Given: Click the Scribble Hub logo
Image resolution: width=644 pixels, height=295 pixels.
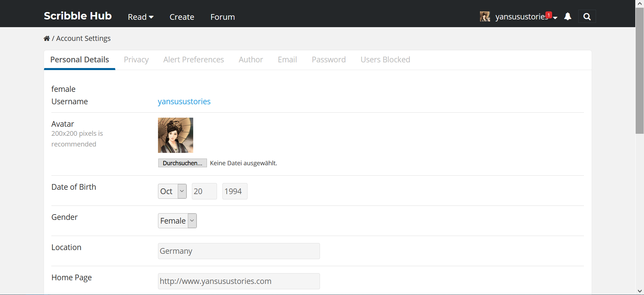Looking at the screenshot, I should (77, 16).
